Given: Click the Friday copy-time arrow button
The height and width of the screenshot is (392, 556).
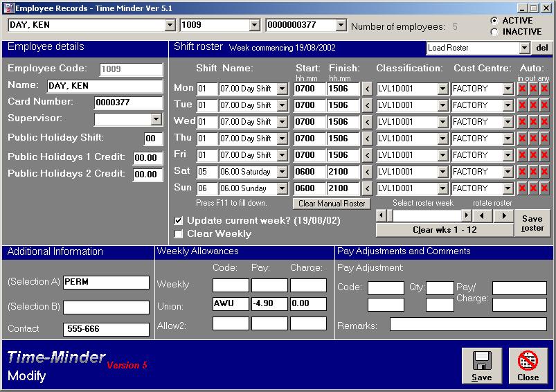Looking at the screenshot, I should (x=368, y=155).
